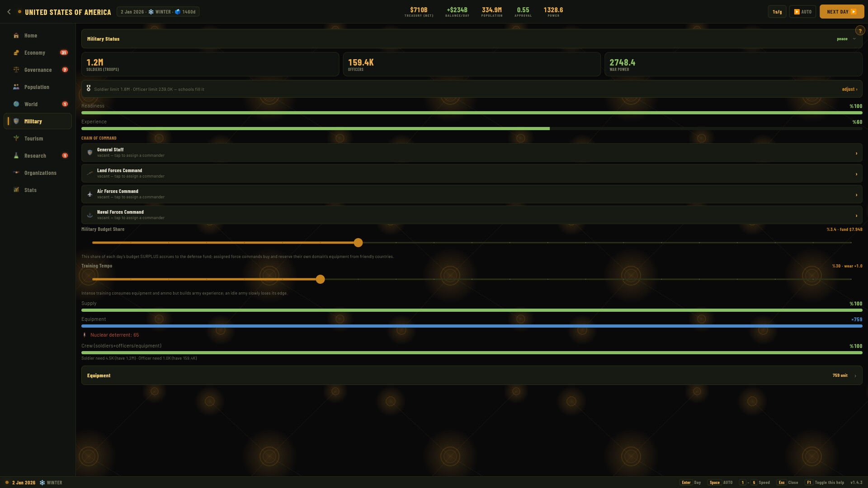Click the Air Forces jet icon
The width and height of the screenshot is (868, 488).
(90, 194)
